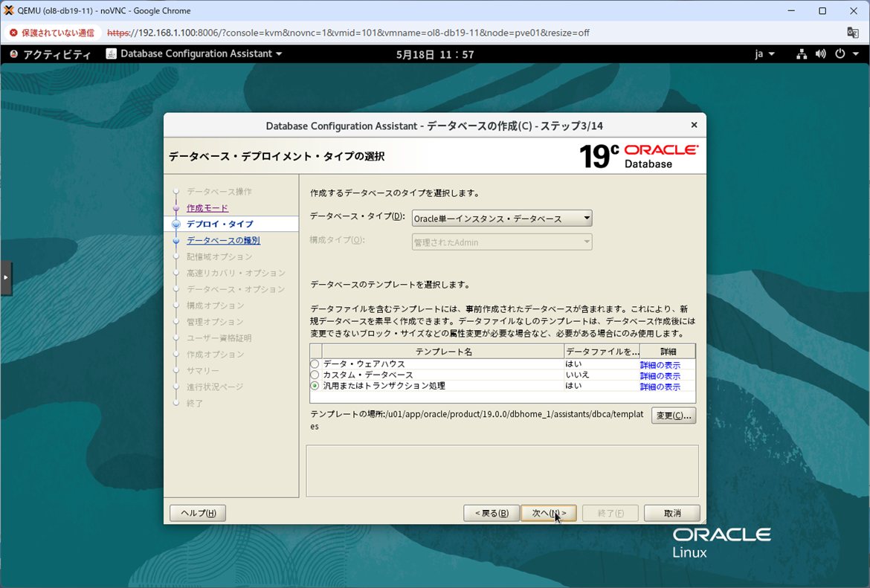Click the not-secure warning icon in address bar

click(13, 33)
